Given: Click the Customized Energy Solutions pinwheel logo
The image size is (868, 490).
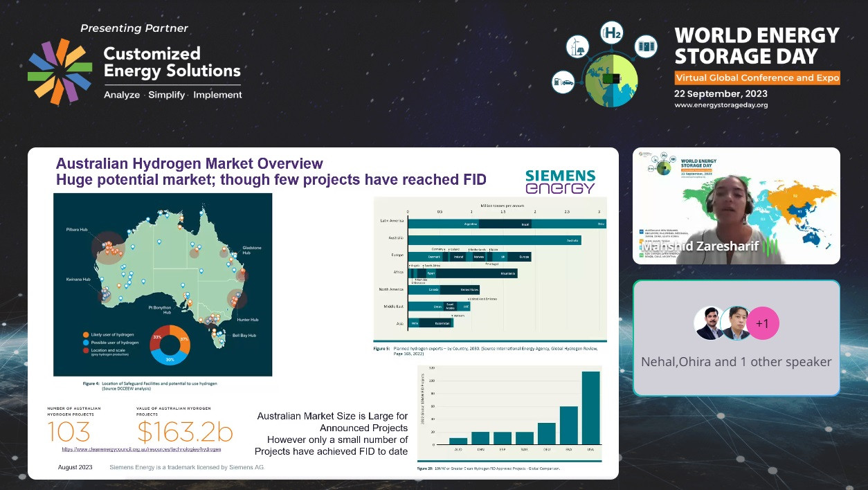Looking at the screenshot, I should coord(60,72).
